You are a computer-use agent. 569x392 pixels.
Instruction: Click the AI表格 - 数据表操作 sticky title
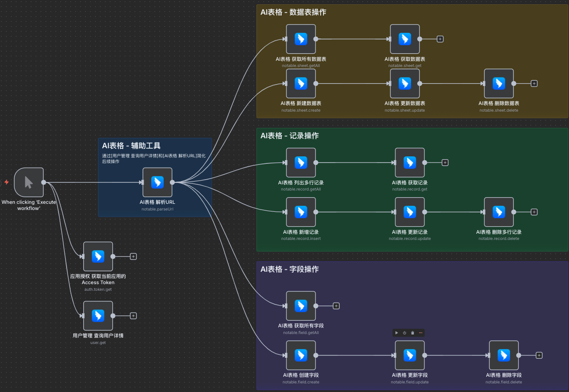[x=293, y=12]
